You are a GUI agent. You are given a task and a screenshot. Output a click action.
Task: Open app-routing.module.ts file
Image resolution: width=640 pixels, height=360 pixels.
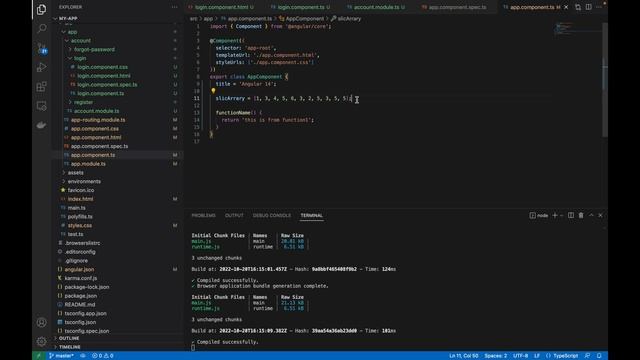(x=118, y=120)
